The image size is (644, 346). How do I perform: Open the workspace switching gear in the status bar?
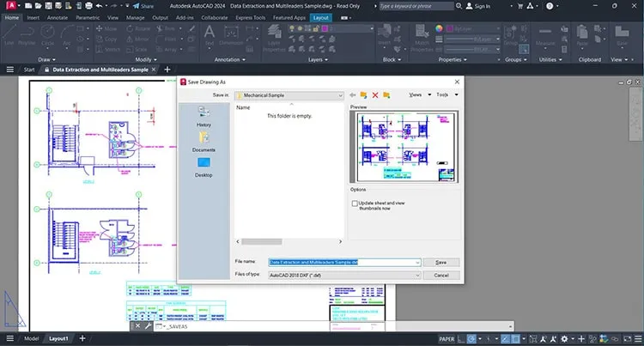565,339
